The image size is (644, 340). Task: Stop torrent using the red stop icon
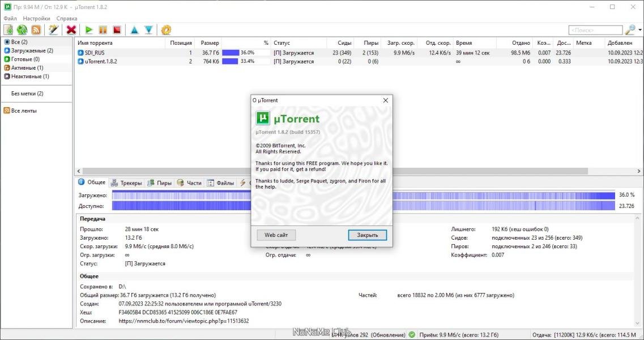pos(117,29)
